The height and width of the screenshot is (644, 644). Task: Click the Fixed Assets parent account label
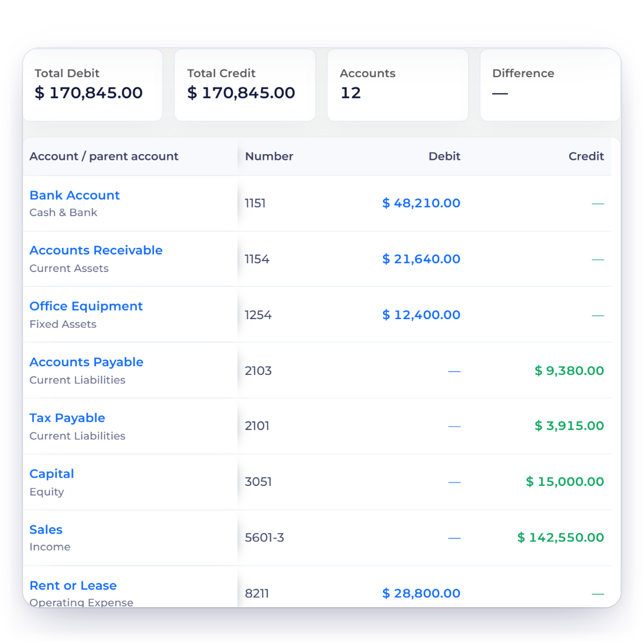point(63,324)
